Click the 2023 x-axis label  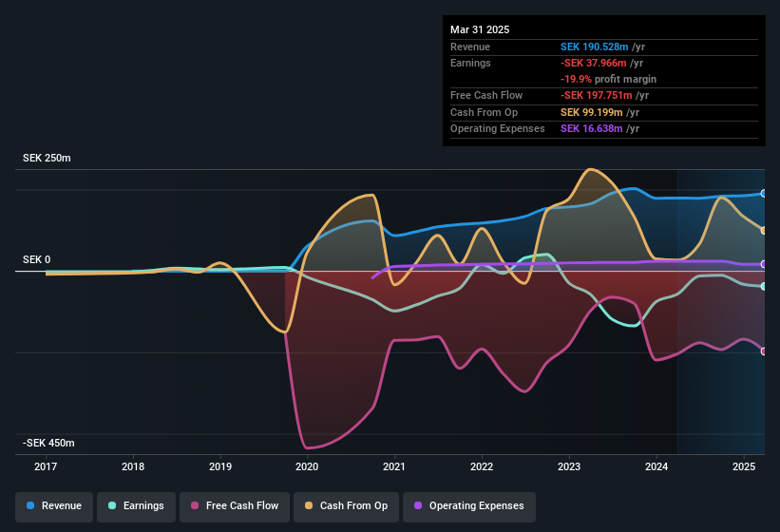tap(569, 466)
